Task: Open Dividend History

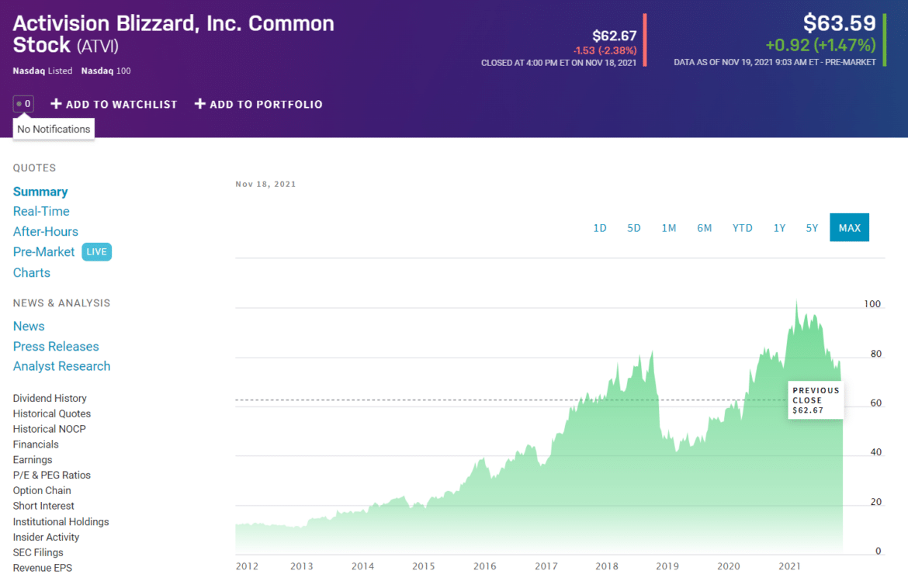Action: (x=49, y=398)
